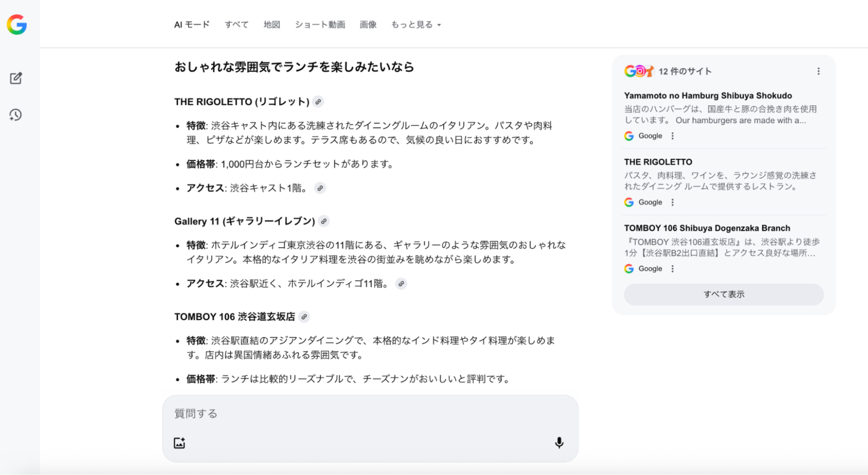Screen dimensions: 868x475
Task: Click the source favicon cluster beside 12件のサイト
Action: click(639, 71)
